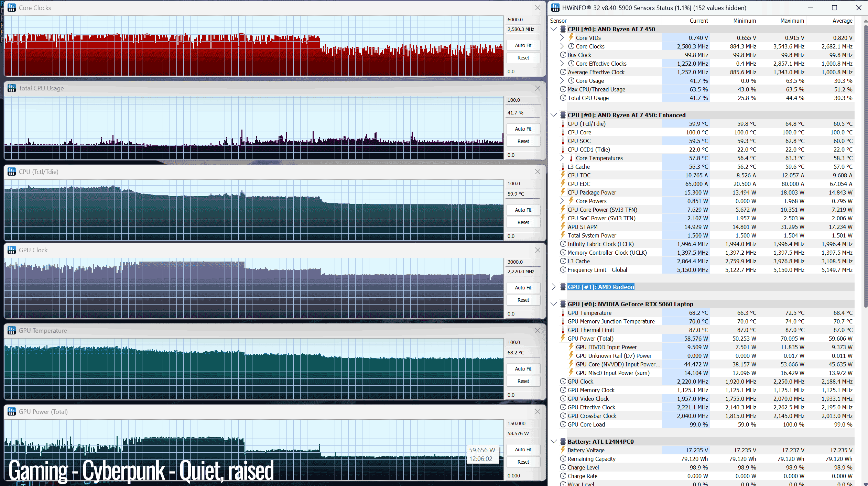Click the Current column header
The image size is (868, 486).
686,21
